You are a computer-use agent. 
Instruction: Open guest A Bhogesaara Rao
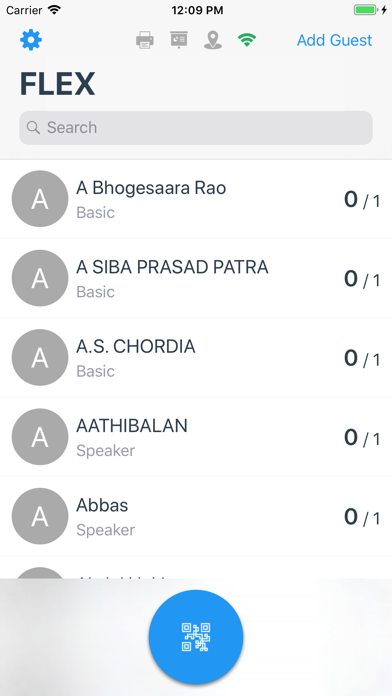[x=196, y=199]
